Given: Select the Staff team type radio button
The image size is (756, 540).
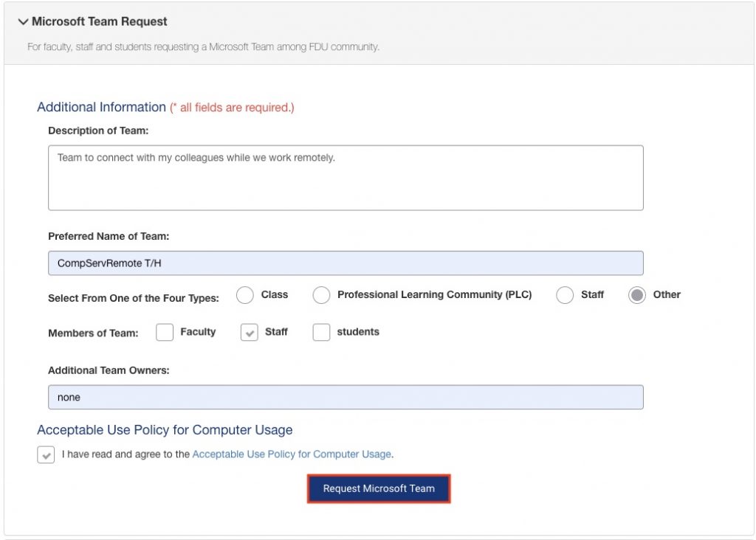Looking at the screenshot, I should [x=565, y=295].
